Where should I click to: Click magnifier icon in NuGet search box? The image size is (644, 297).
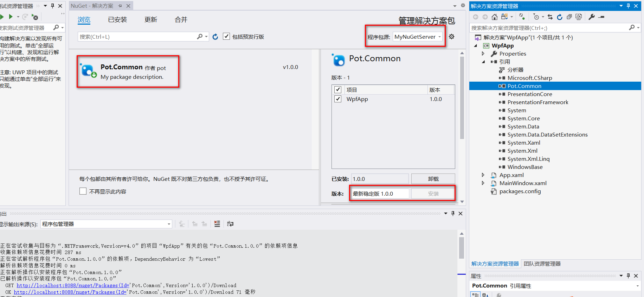200,37
